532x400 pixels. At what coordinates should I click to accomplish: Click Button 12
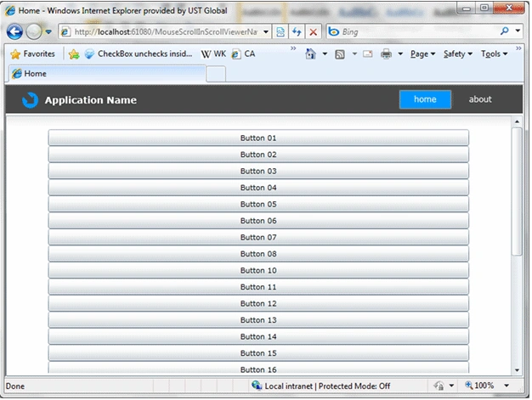258,303
